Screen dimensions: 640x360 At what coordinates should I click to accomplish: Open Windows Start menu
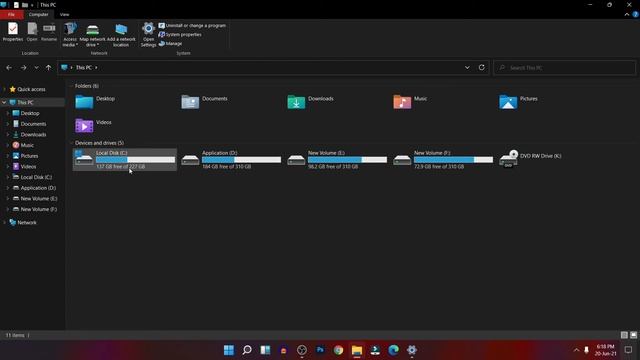229,350
